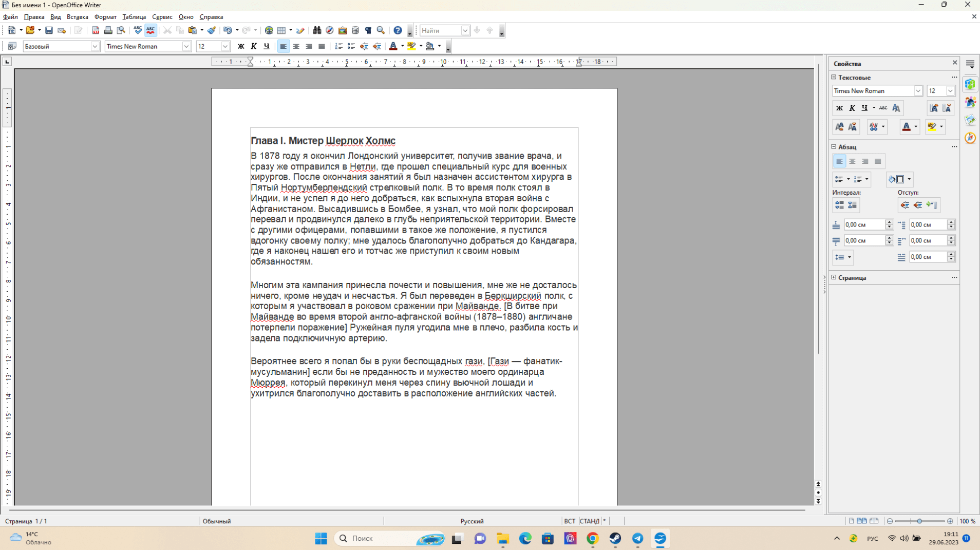Click the Save document icon
980x550 pixels.
[x=49, y=31]
